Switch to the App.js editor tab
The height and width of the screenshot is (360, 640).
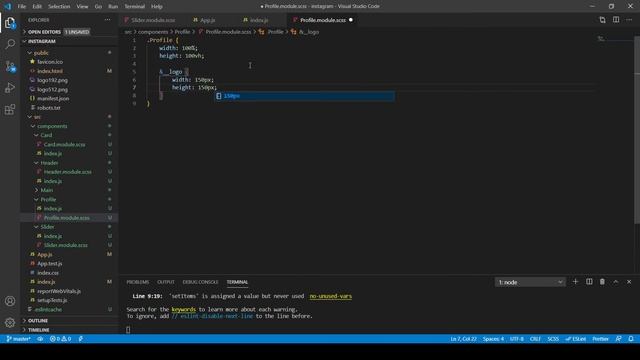click(208, 20)
